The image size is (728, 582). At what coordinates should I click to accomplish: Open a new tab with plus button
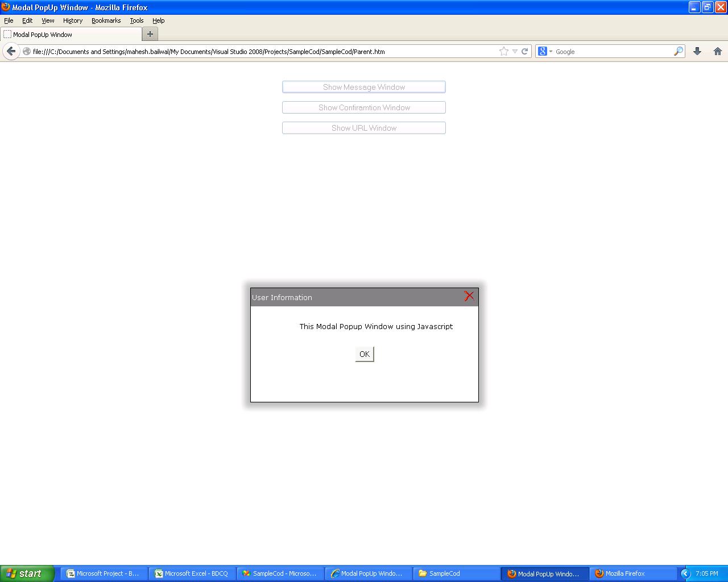pos(150,34)
